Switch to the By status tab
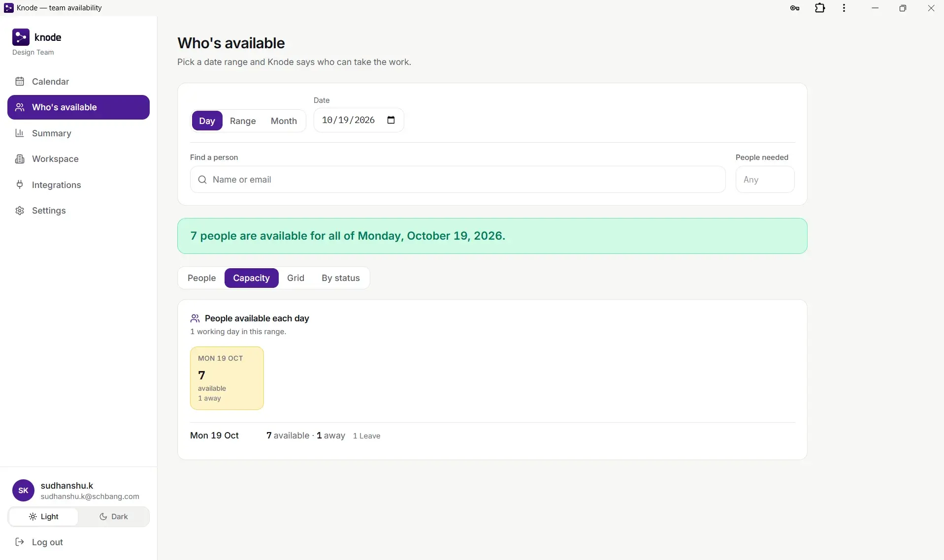The image size is (944, 560). [341, 278]
